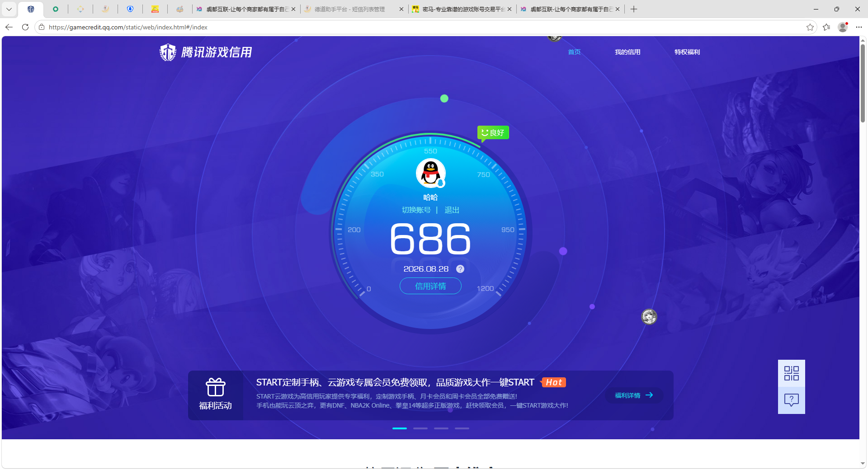Image resolution: width=868 pixels, height=470 pixels.
Task: Reload the current page
Action: pyautogui.click(x=25, y=27)
